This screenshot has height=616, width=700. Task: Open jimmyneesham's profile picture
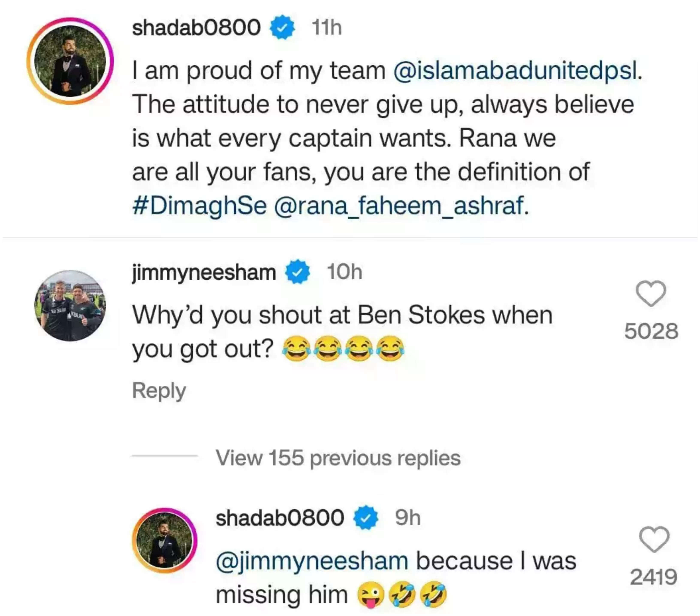coord(70,306)
